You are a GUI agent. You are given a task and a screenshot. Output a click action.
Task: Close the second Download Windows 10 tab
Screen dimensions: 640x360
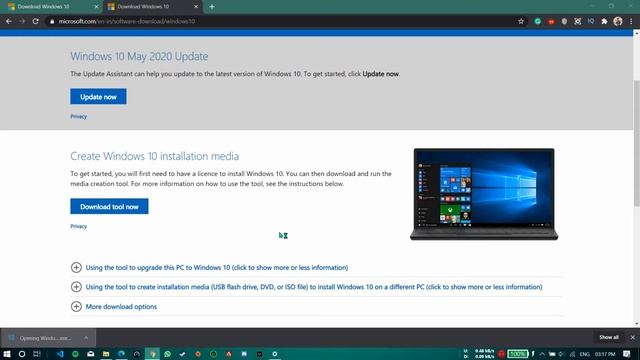[x=196, y=7]
